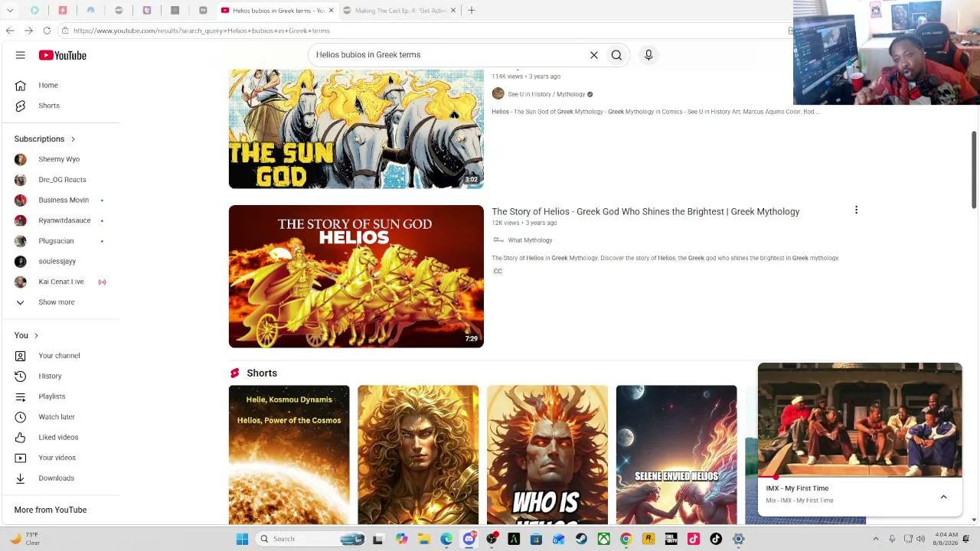Open Steam from the taskbar
980x551 pixels.
click(581, 539)
